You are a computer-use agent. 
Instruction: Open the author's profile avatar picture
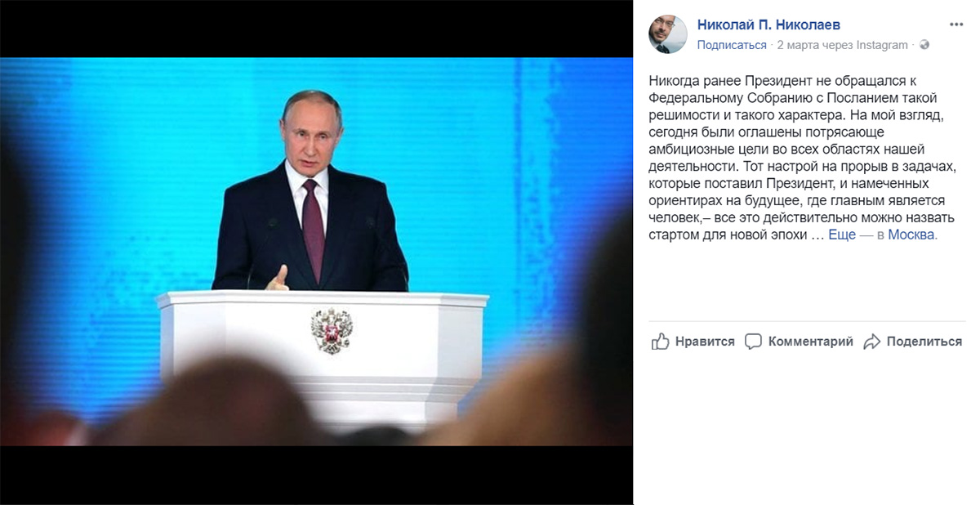pos(667,34)
